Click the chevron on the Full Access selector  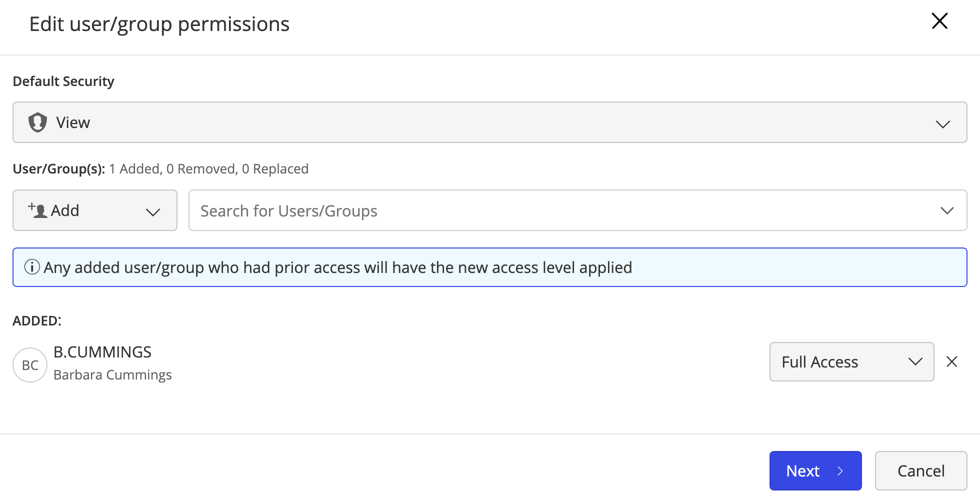pos(916,361)
